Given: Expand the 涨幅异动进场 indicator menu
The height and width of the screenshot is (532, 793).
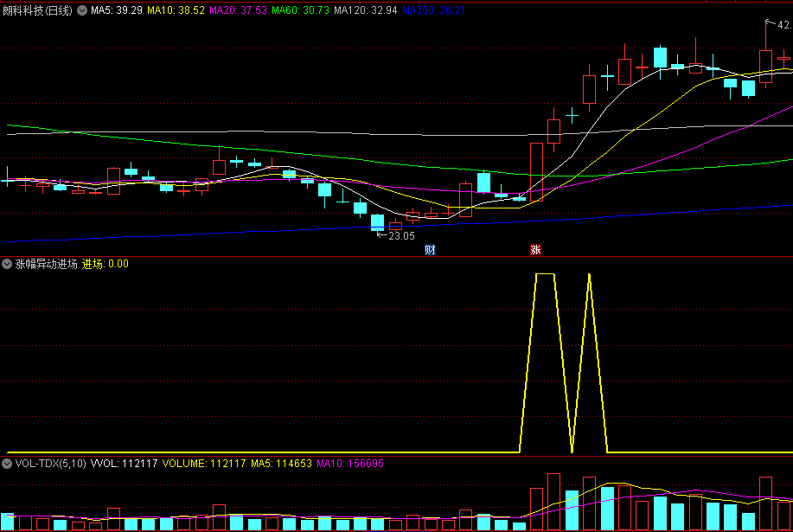Looking at the screenshot, I should pos(7,264).
